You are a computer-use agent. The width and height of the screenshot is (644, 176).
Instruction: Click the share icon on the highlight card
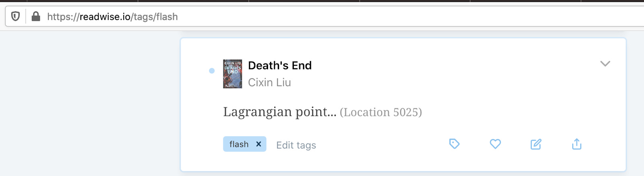pyautogui.click(x=577, y=144)
